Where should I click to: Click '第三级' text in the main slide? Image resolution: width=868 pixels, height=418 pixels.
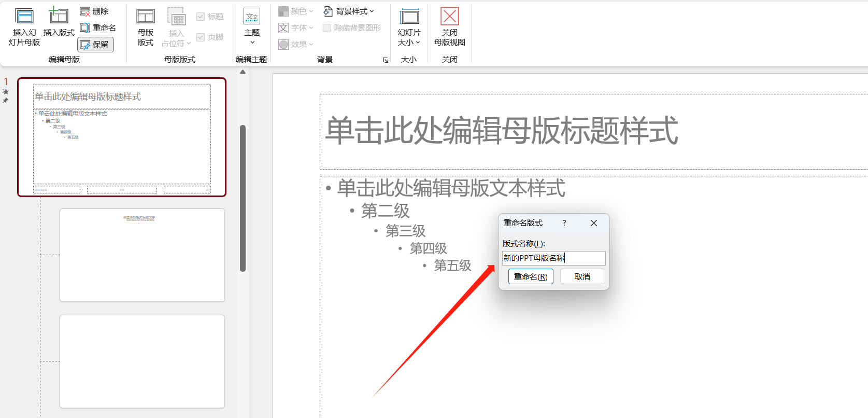[405, 231]
